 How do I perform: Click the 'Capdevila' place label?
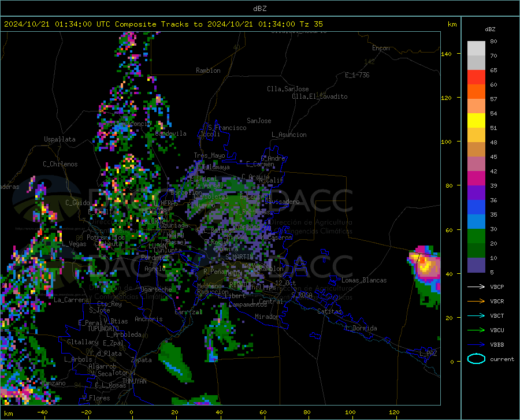170,133
